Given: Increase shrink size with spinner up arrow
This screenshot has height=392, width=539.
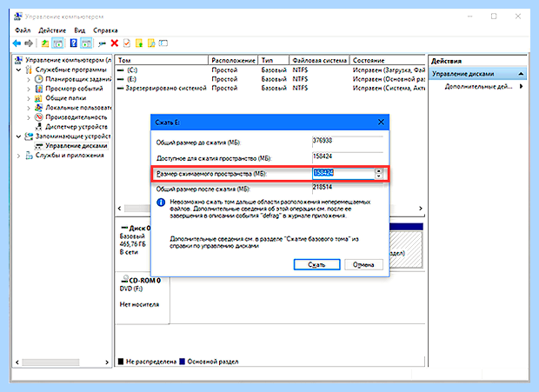Looking at the screenshot, I should [x=378, y=170].
